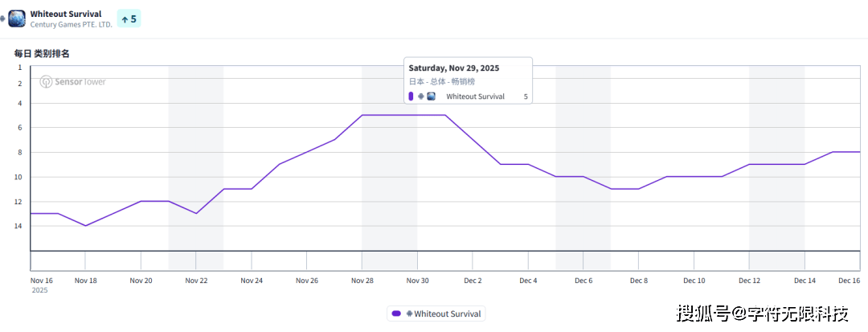The image size is (868, 332).
Task: Click the Android platform icon beside the header app icon
Action: tap(3, 18)
